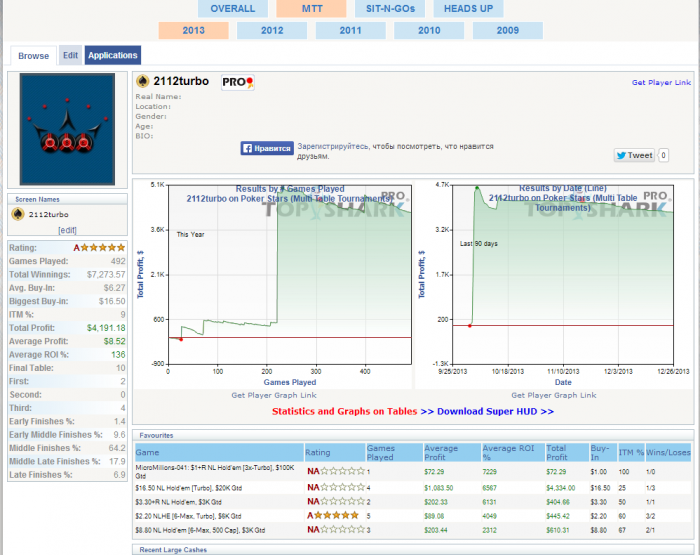Click star rating of $2.20 NLHE row
The width and height of the screenshot is (700, 555).
pos(333,516)
